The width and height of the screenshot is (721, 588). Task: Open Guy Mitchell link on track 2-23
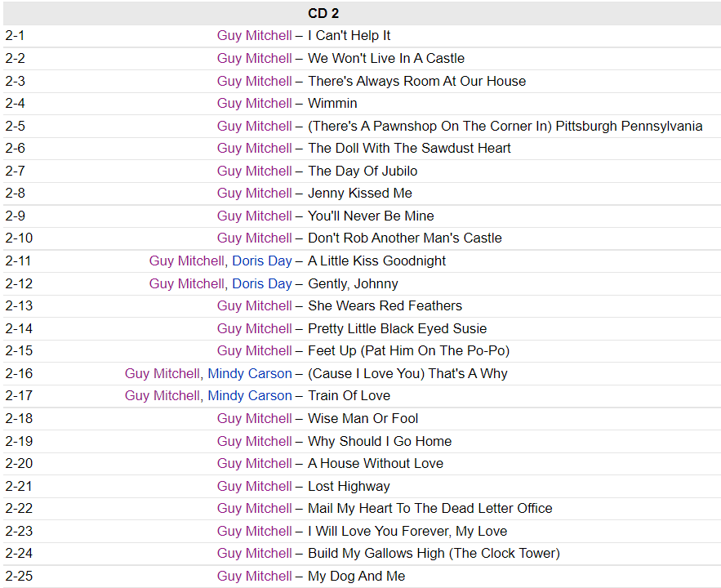(x=254, y=531)
